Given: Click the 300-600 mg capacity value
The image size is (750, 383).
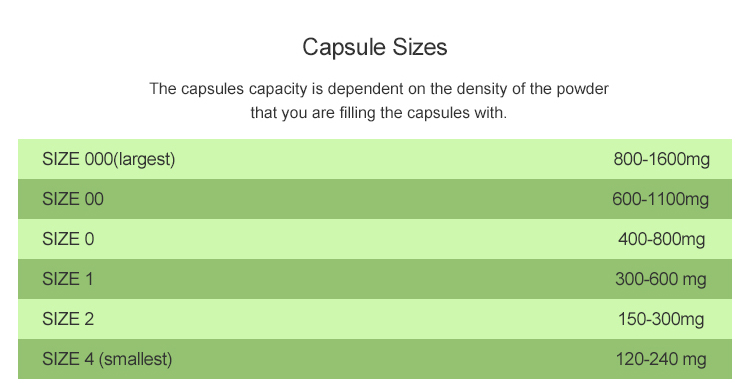Looking at the screenshot, I should click(661, 279).
